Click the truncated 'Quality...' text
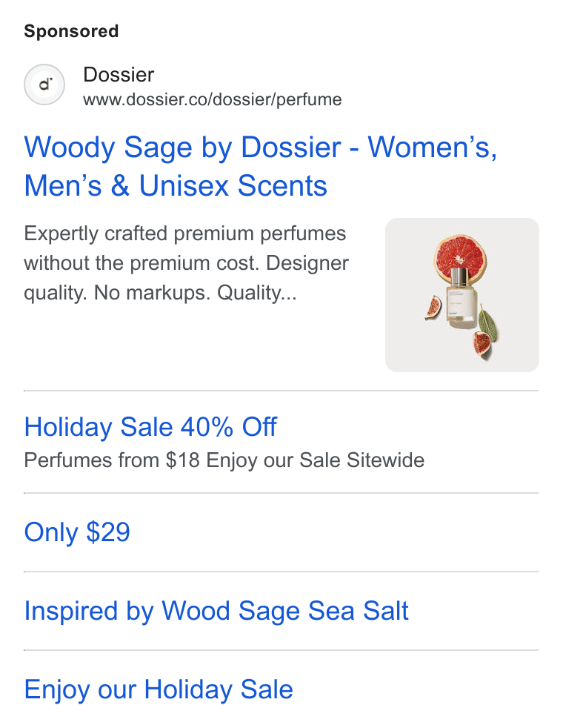Viewport: 563px width, 728px height. [257, 293]
